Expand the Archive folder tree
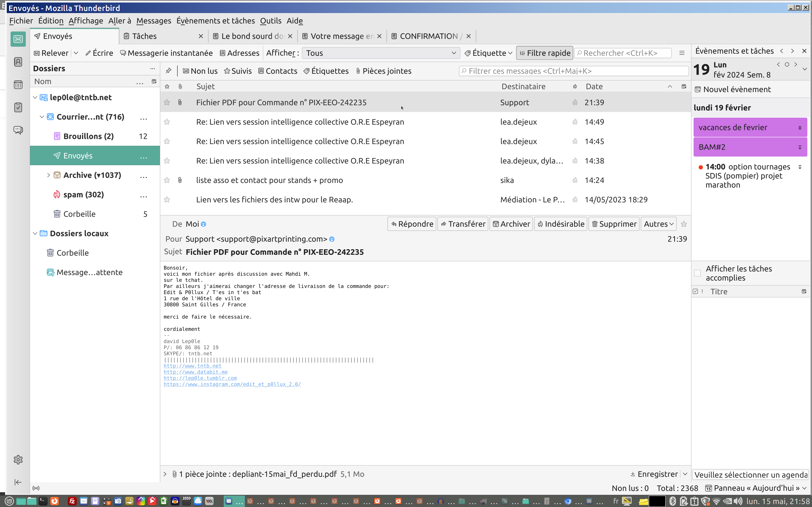The width and height of the screenshot is (812, 507). coord(48,175)
